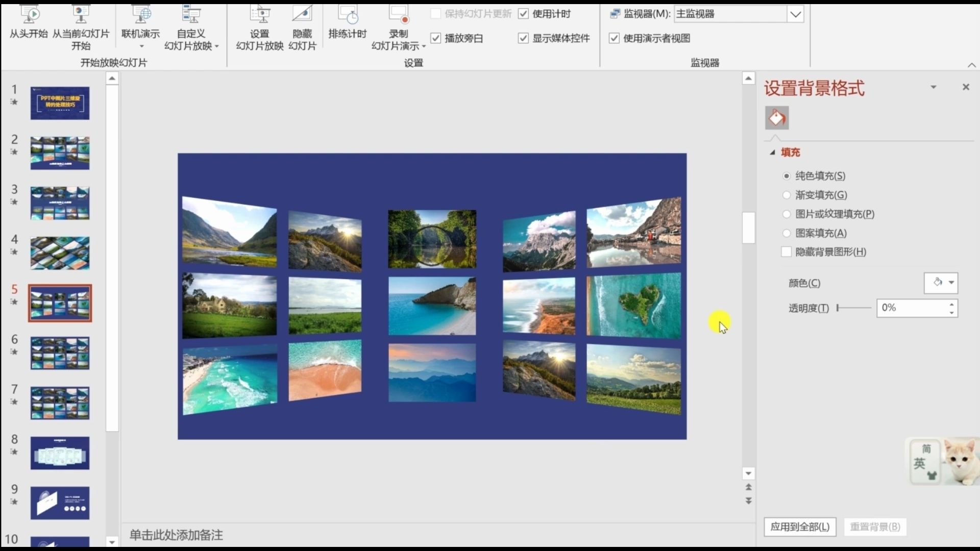Toggle 使用演示者视图 checkbox
This screenshot has height=551, width=980.
pos(615,38)
